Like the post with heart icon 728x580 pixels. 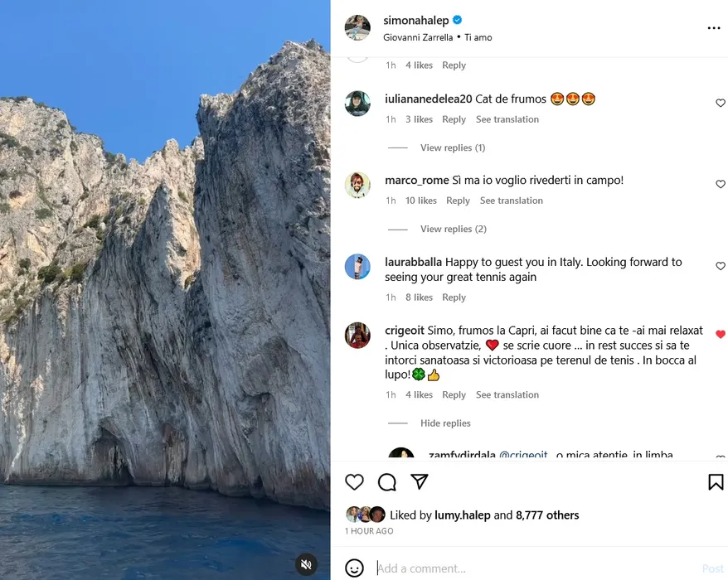point(354,482)
